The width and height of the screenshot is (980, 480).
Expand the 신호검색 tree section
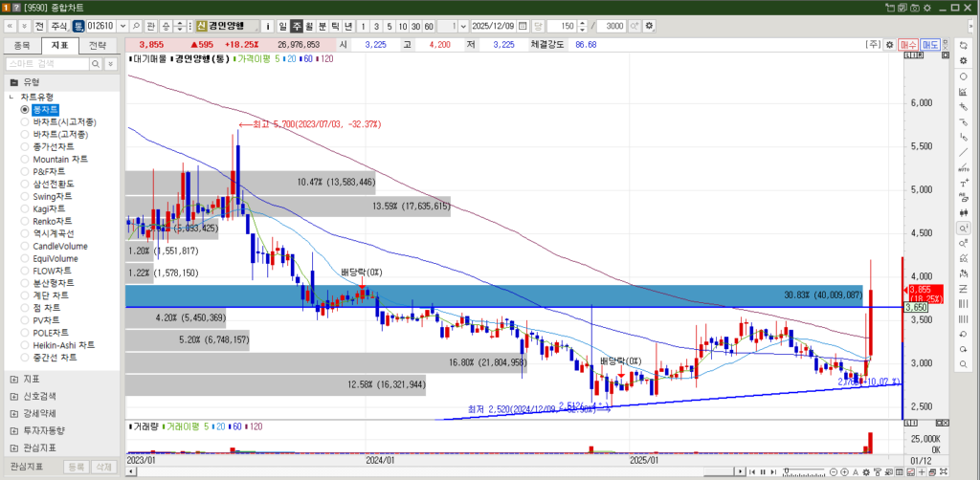[x=13, y=396]
